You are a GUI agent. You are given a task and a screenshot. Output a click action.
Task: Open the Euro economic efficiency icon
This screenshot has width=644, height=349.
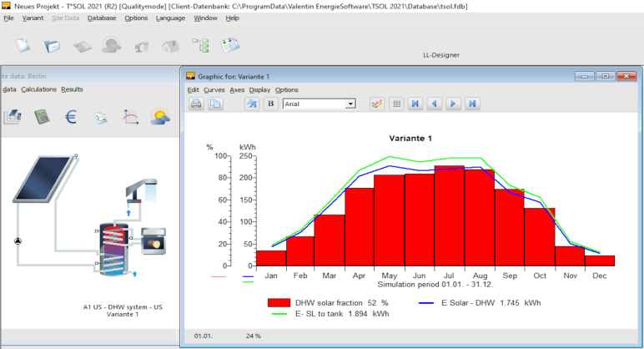click(71, 118)
